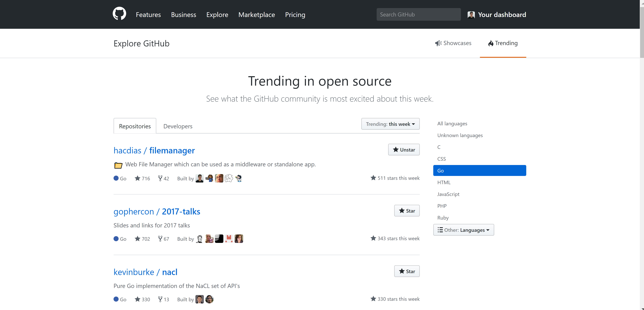
Task: Open fourth contributor avatar for 2017-talks
Action: (x=229, y=239)
